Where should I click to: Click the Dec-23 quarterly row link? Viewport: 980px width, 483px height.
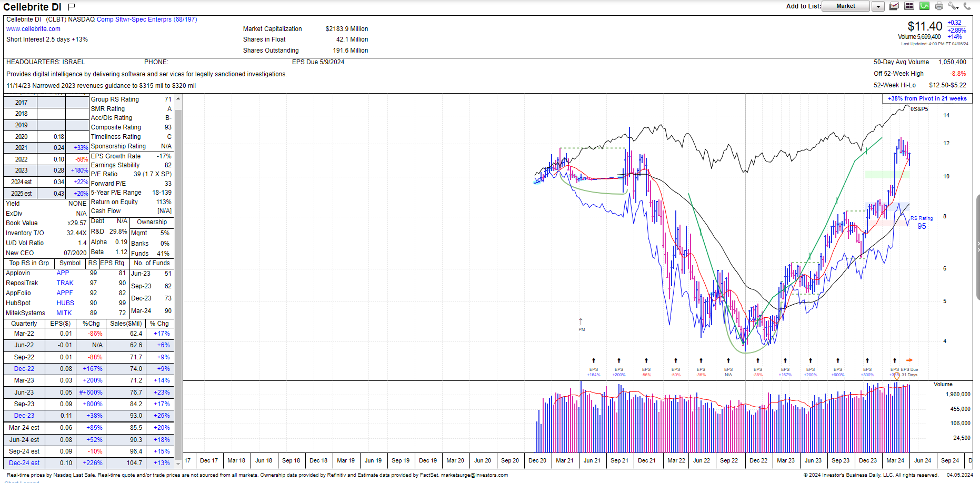point(24,416)
